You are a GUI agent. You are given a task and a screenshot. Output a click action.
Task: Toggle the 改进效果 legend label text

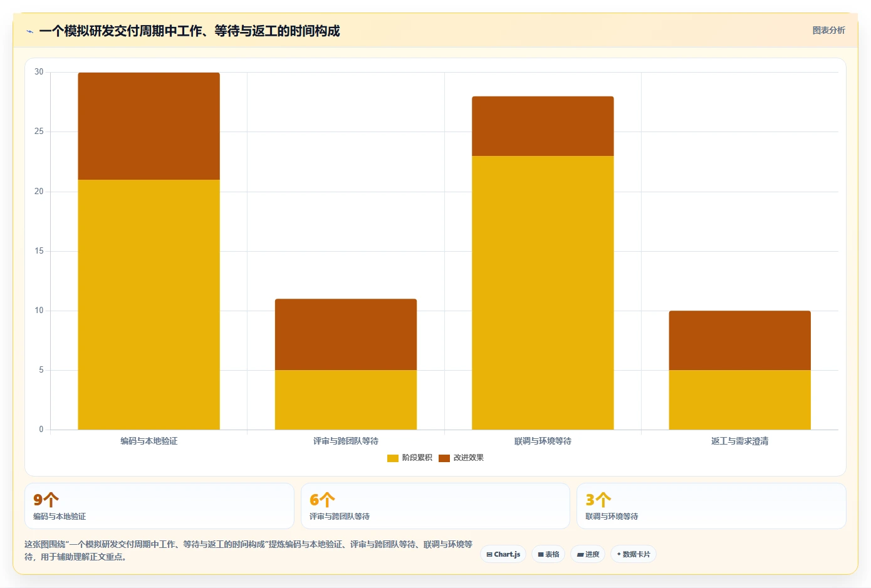coord(469,458)
